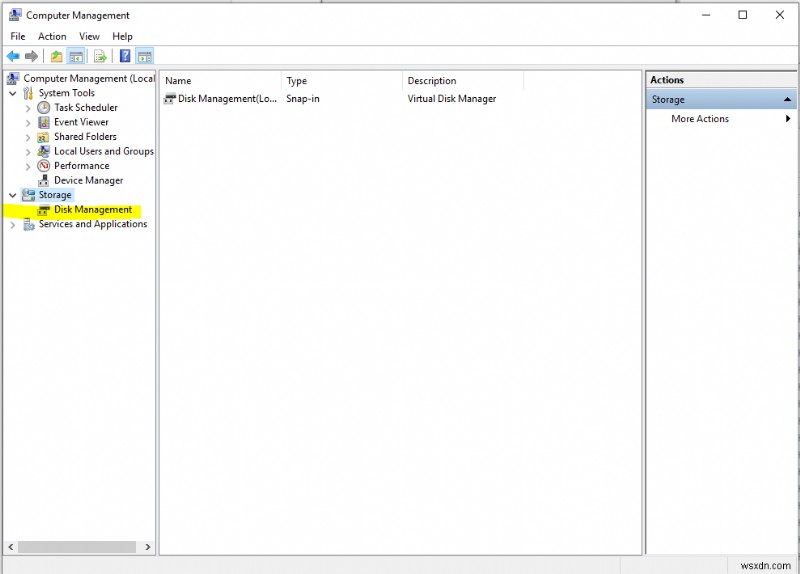This screenshot has height=574, width=800.
Task: Expand the Shared Folders node
Action: click(28, 137)
